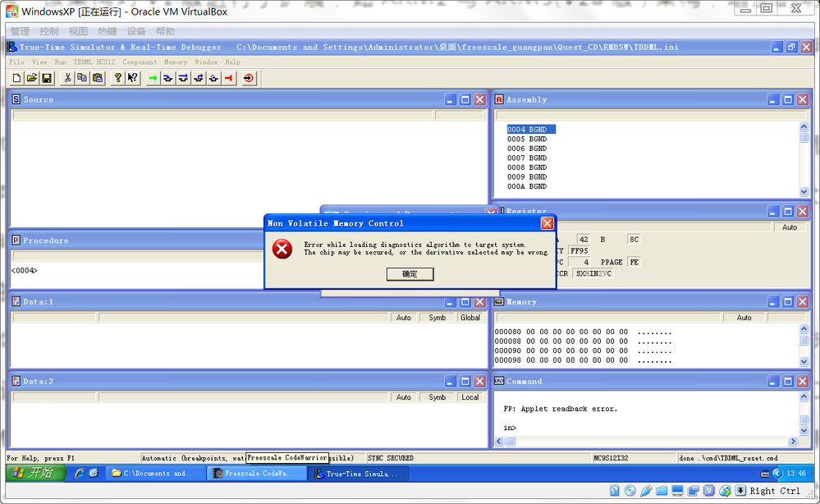Click Memory panel scroll down arrow

tap(804, 361)
